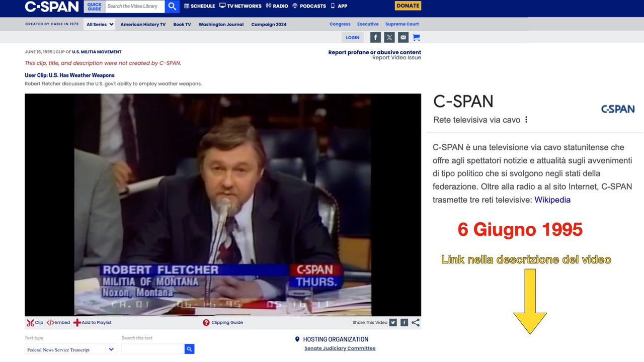Expand the All Series dropdown
This screenshot has height=362, width=644.
pos(100,24)
